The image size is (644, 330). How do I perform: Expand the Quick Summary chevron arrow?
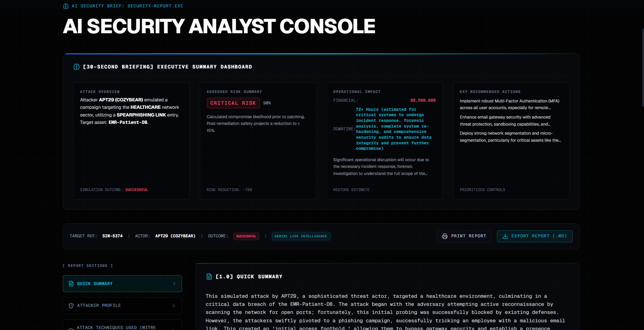pos(174,284)
